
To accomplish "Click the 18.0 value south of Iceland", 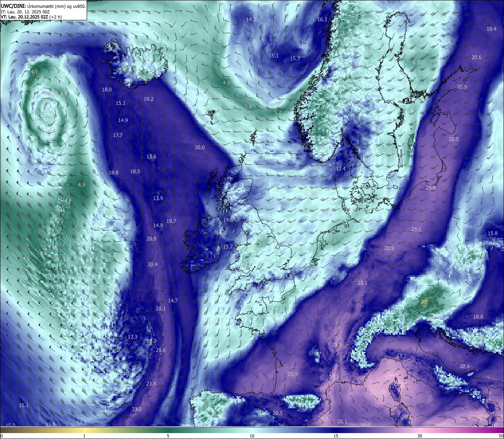I will pyautogui.click(x=107, y=90).
